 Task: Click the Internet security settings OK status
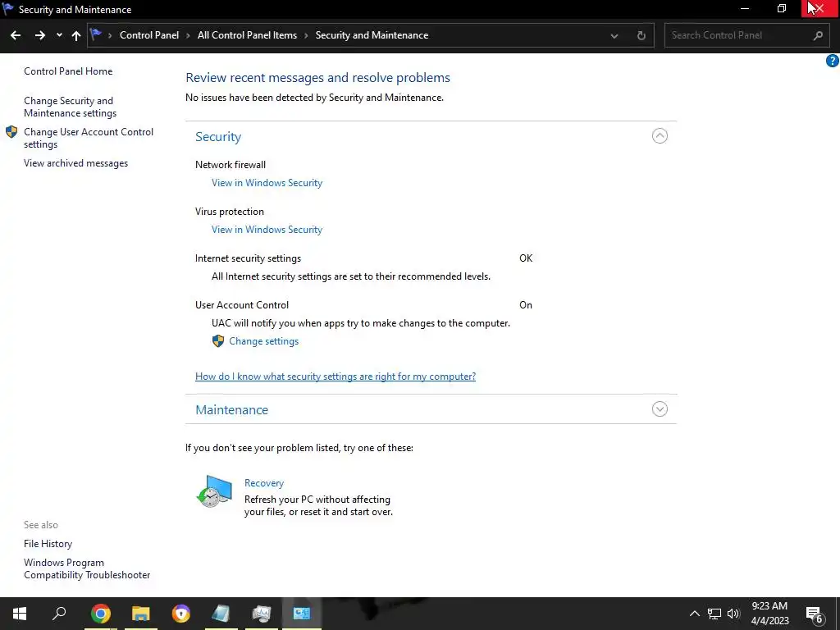[x=526, y=258]
